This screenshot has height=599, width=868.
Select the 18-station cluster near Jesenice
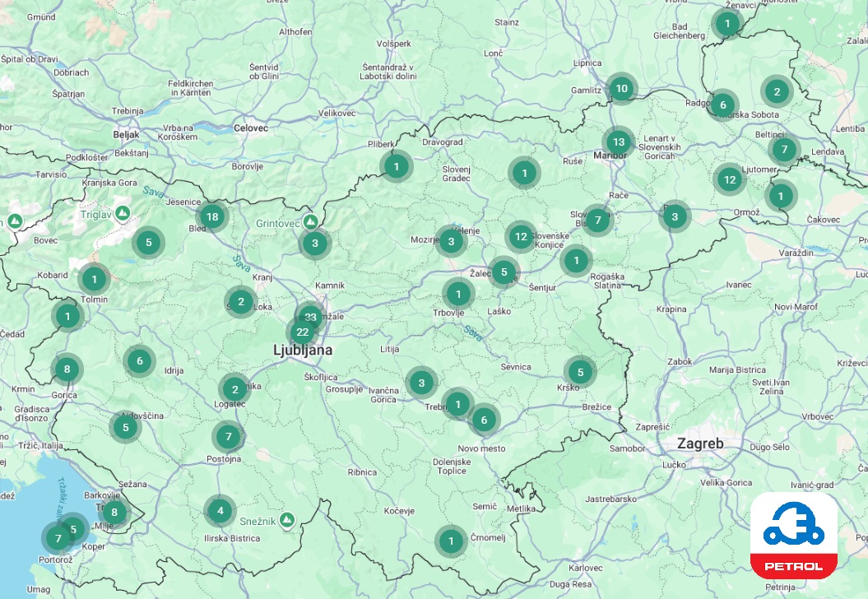[212, 216]
